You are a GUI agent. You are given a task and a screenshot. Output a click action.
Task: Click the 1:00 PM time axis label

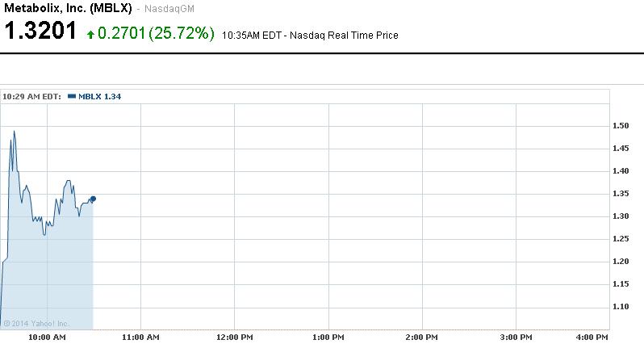coord(328,336)
